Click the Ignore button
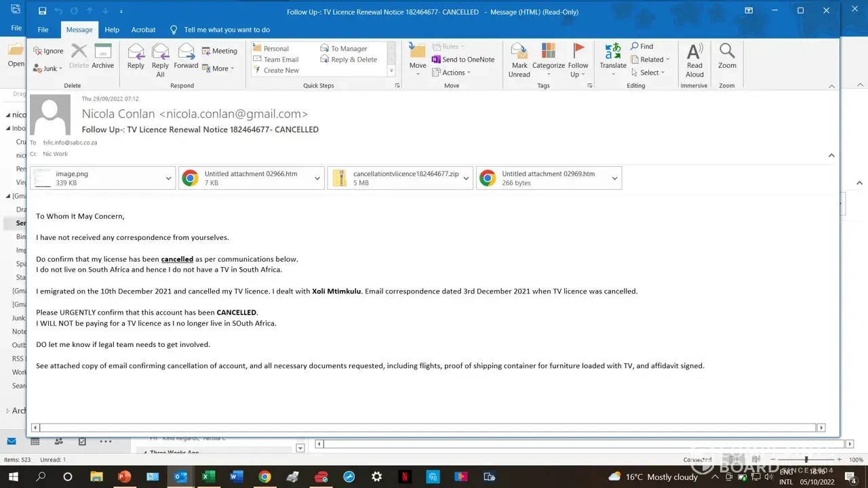The width and height of the screenshot is (868, 488). [48, 51]
